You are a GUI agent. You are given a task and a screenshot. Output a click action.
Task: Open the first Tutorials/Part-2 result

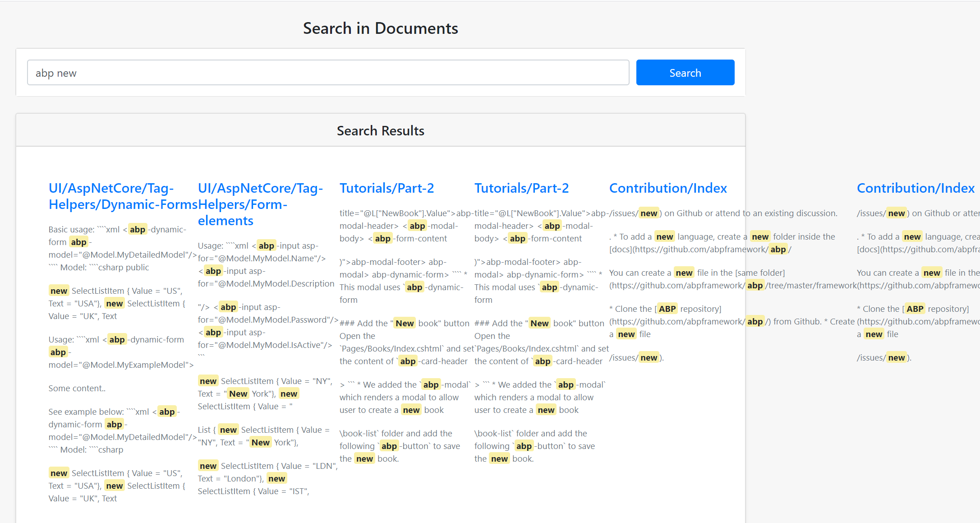tap(387, 188)
